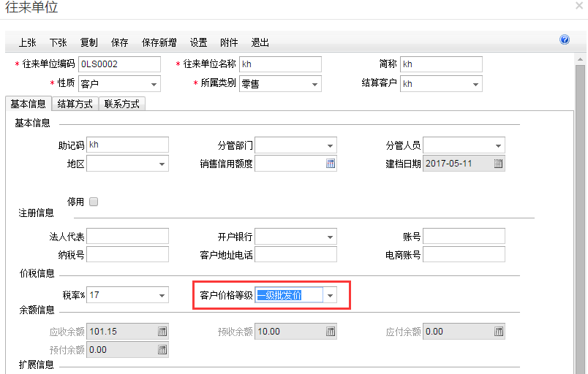Viewport: 588px width, 374px height.
Task: Click calculator icon in 预付余额 field
Action: (162, 350)
